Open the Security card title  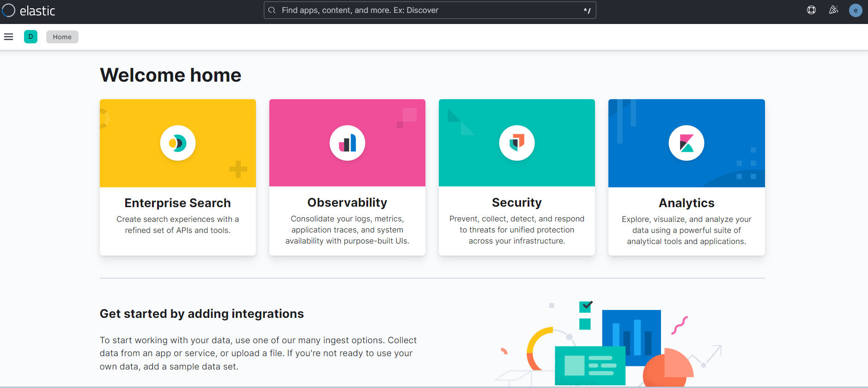click(x=516, y=203)
